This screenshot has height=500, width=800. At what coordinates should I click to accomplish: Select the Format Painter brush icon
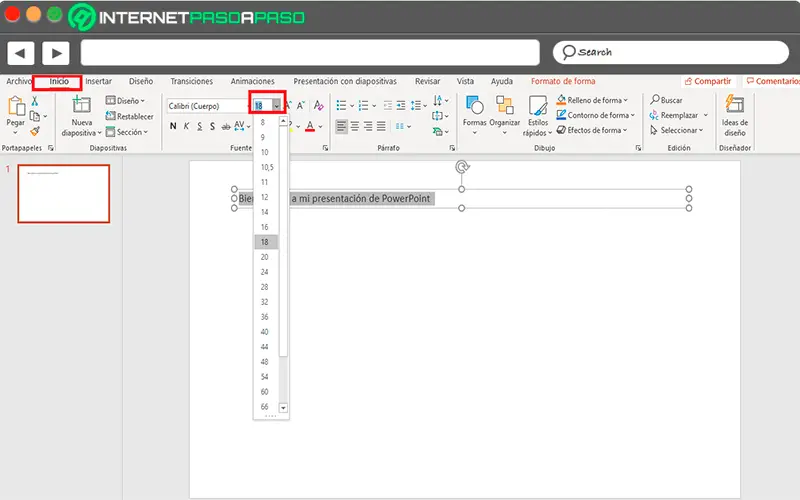pos(35,131)
